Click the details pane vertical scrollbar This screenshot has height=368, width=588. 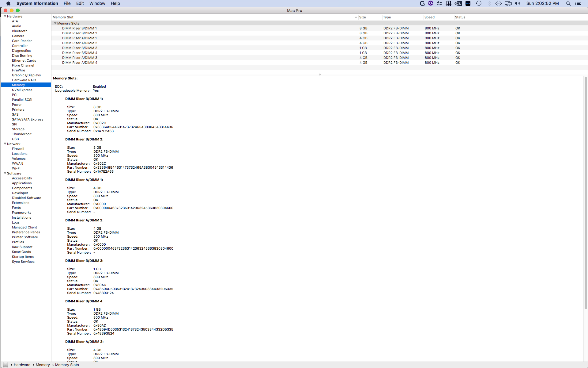tap(586, 193)
